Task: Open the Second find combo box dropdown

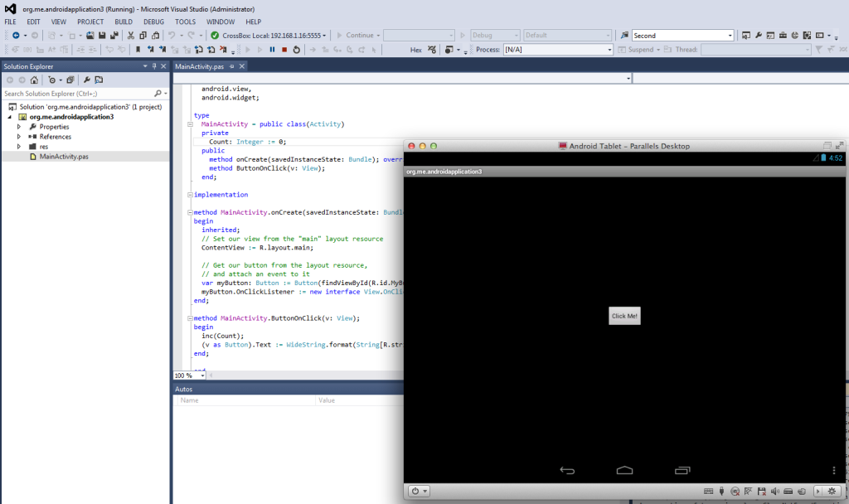Action: click(x=730, y=36)
